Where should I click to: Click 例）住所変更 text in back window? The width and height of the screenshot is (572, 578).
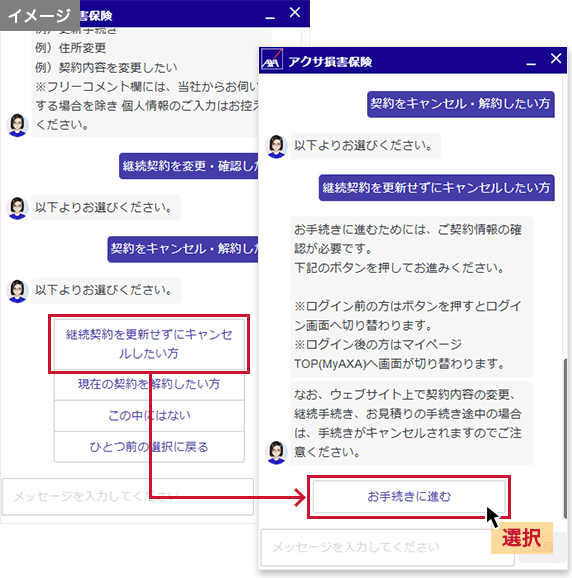[70, 48]
